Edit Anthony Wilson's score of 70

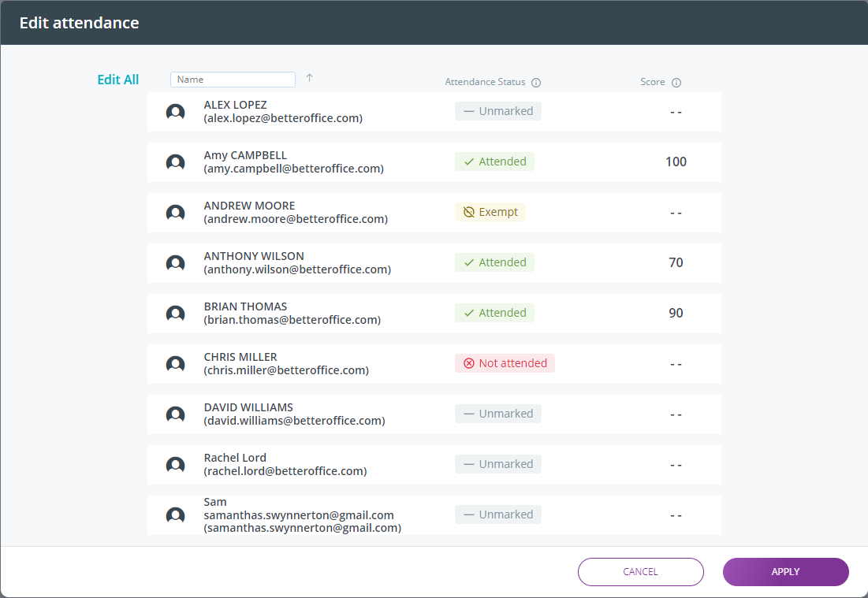click(x=676, y=263)
